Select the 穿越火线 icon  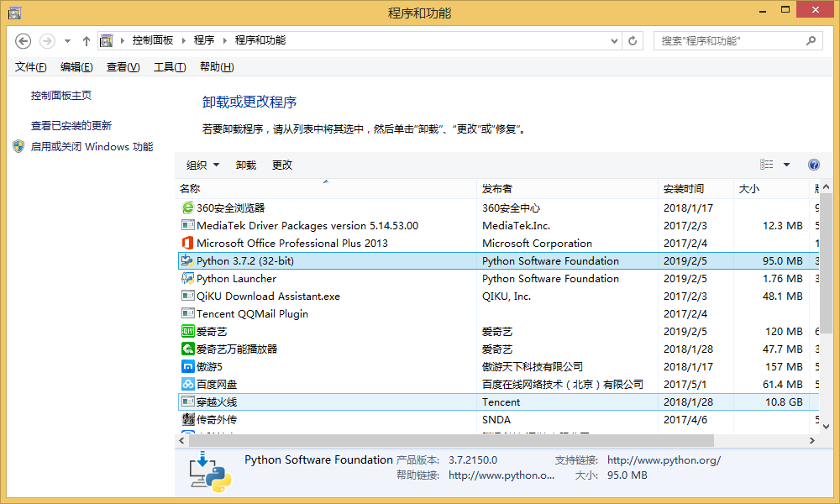[187, 402]
